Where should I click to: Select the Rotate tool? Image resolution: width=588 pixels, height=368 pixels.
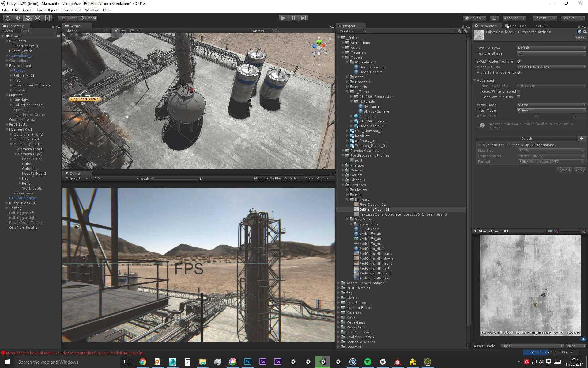[28, 18]
